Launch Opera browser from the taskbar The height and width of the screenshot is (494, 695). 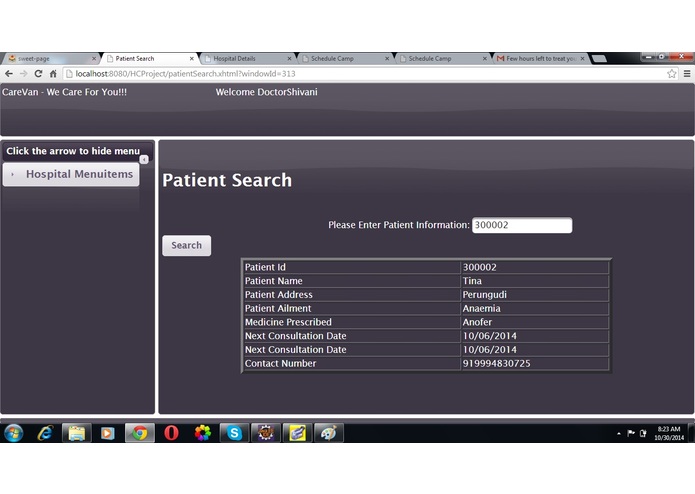pyautogui.click(x=171, y=433)
